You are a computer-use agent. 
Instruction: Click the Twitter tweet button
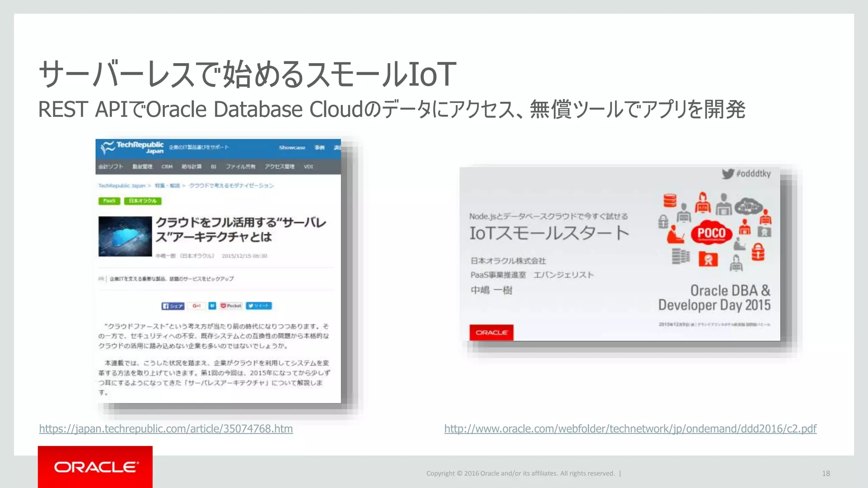259,306
